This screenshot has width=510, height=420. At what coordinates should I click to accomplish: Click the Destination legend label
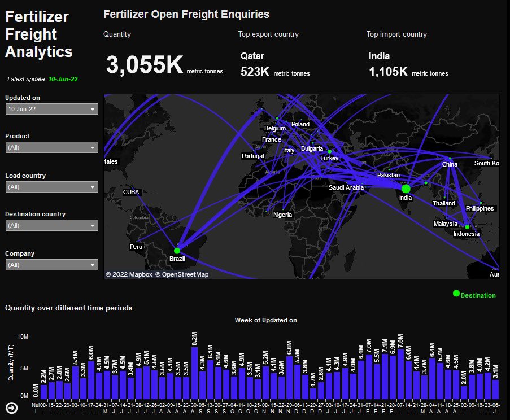[478, 295]
